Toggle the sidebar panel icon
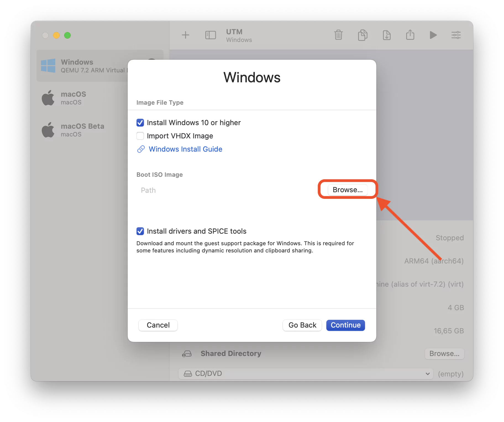This screenshot has width=504, height=422. (x=211, y=35)
